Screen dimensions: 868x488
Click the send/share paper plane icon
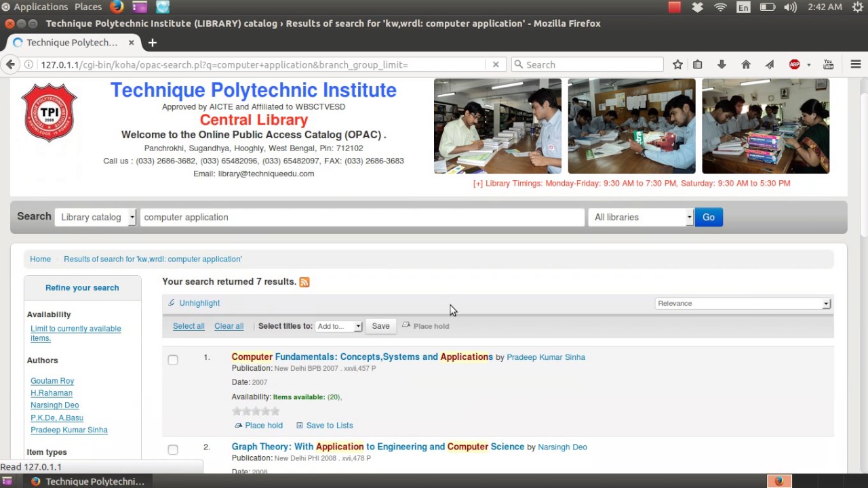(770, 64)
